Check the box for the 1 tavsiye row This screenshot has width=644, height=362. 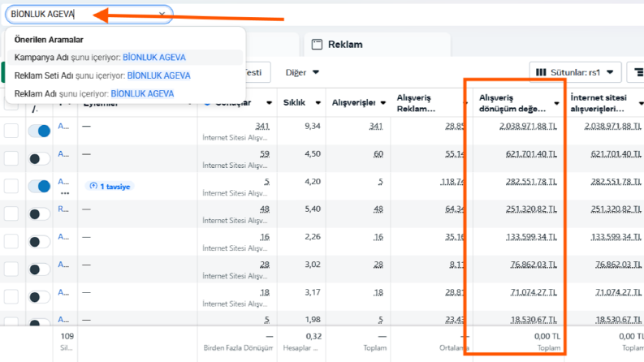click(x=11, y=186)
